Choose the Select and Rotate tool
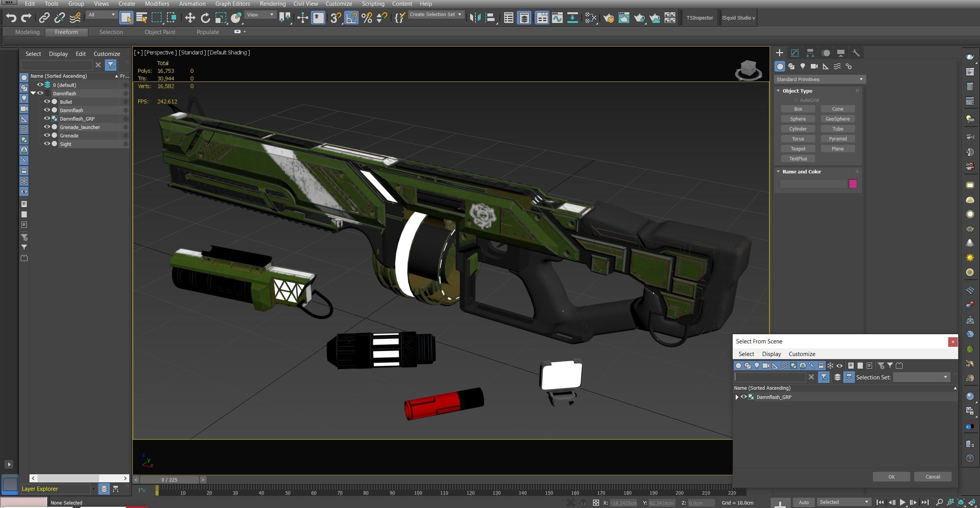 (x=206, y=18)
